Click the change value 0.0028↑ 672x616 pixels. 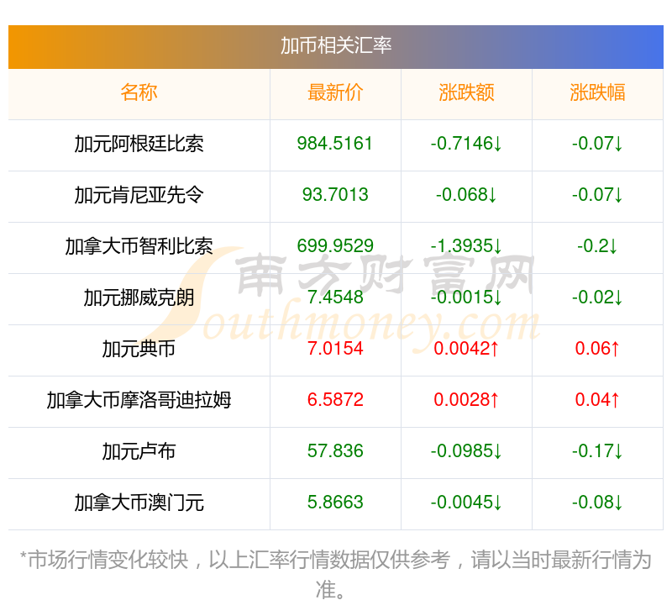click(466, 400)
